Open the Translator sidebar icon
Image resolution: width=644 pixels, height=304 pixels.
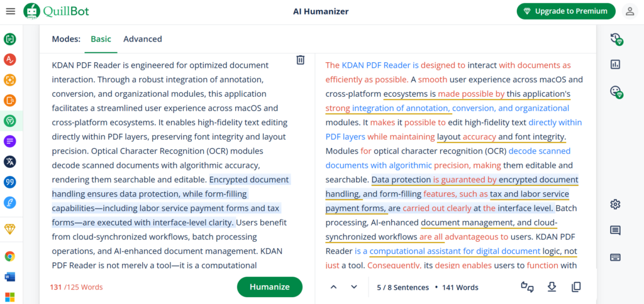pos(10,161)
